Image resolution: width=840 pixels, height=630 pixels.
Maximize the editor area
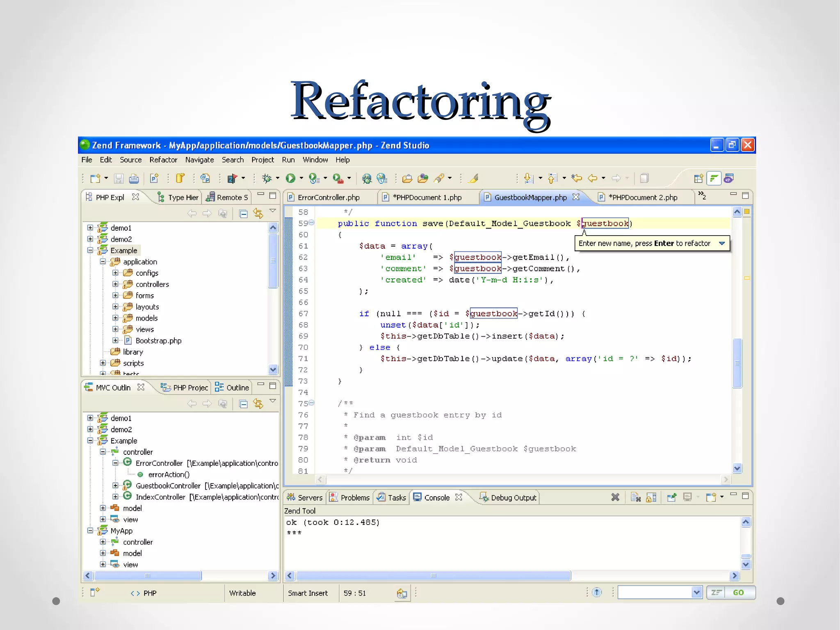[745, 196]
